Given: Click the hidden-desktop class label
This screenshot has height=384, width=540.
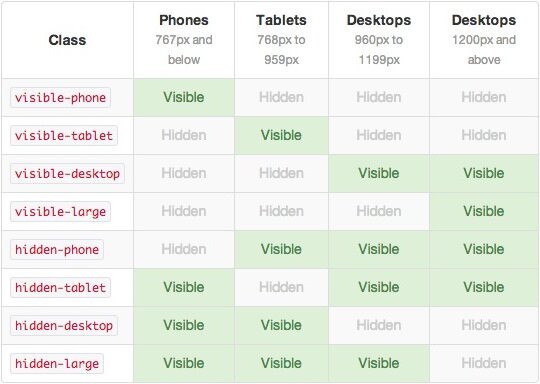Looking at the screenshot, I should 64,325.
